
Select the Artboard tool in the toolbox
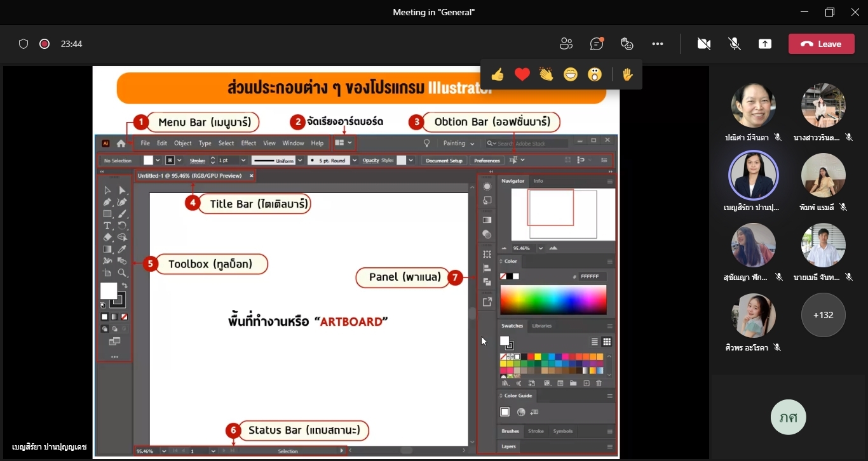pos(107,273)
